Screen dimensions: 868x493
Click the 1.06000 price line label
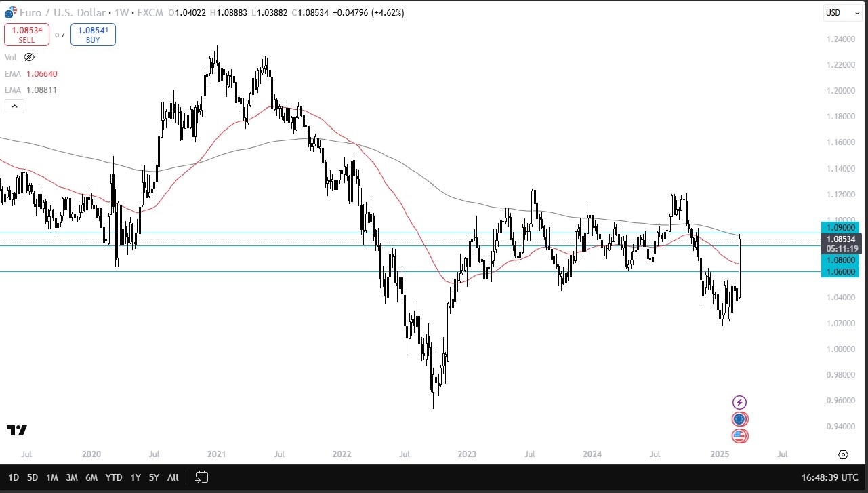point(840,271)
